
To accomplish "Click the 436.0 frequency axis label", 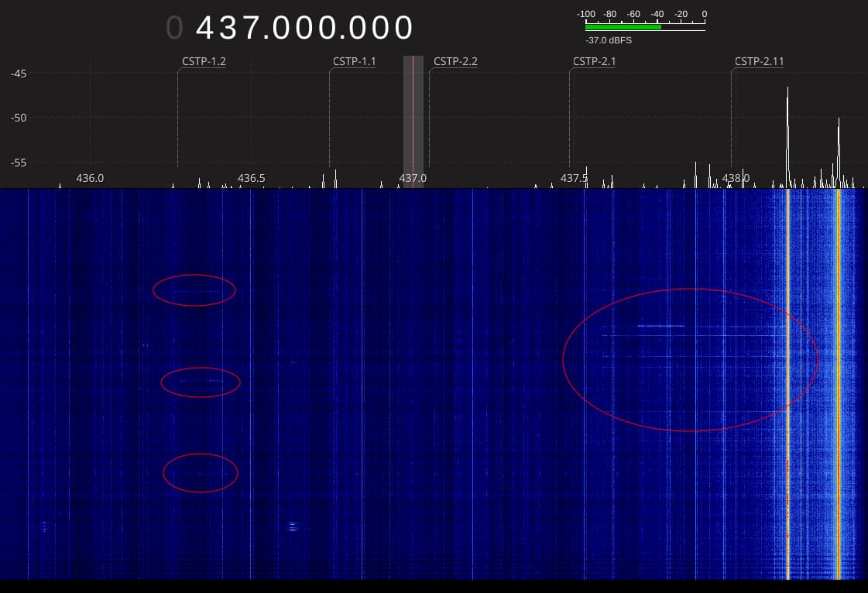I will [90, 178].
